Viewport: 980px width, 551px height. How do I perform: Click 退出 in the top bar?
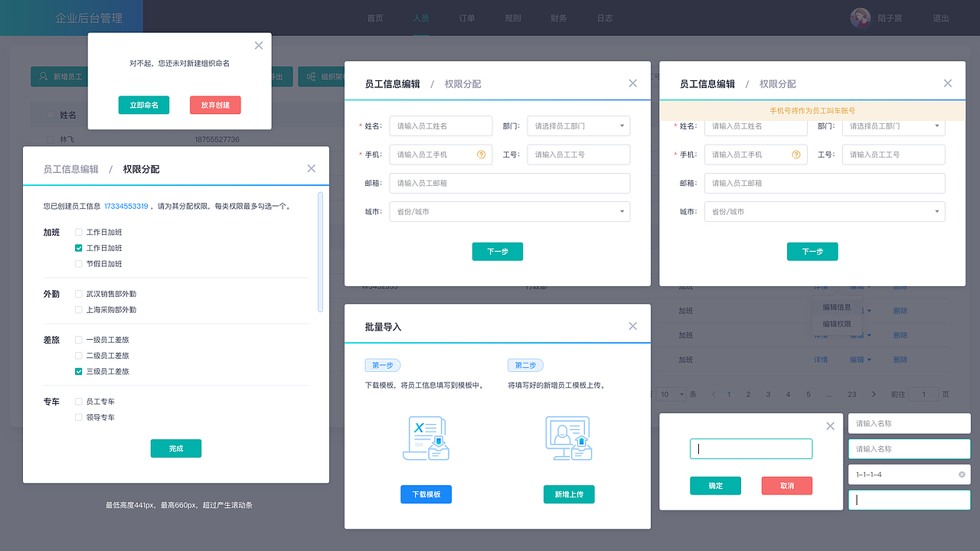941,18
